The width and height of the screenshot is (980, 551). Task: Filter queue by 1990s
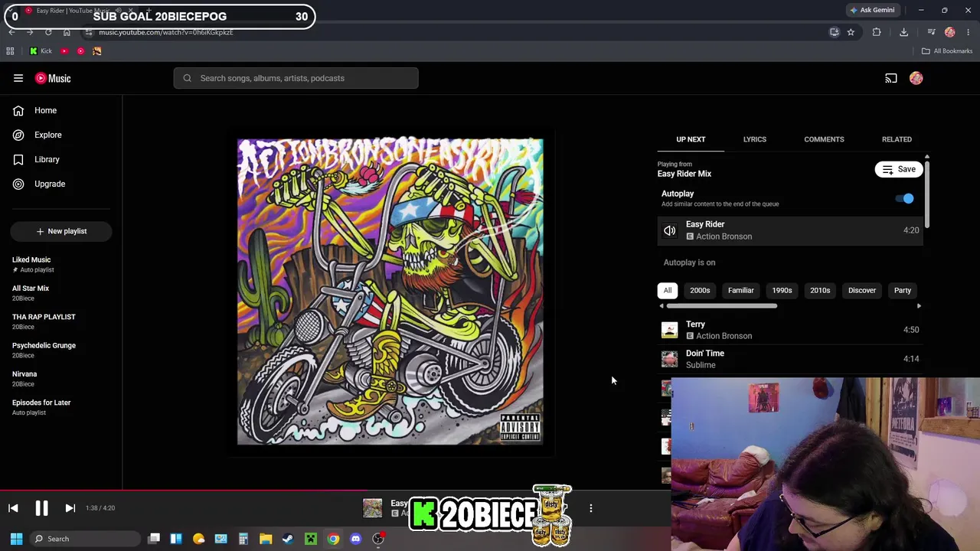coord(782,290)
